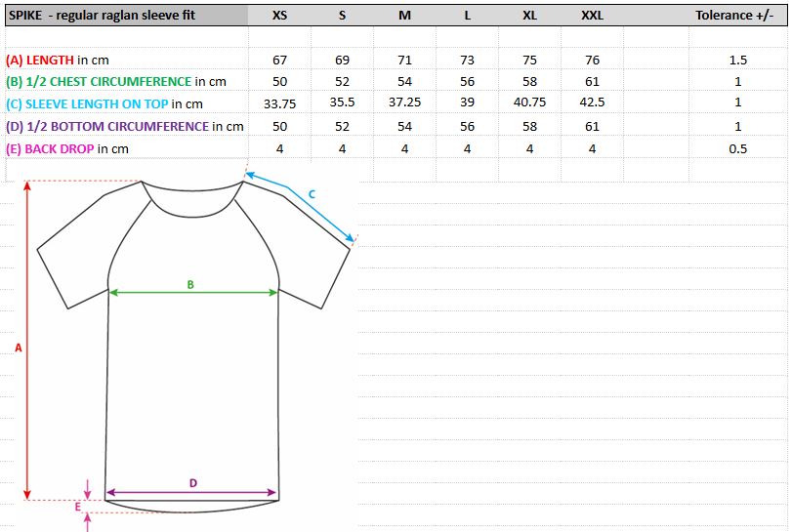This screenshot has width=792, height=532.
Task: Select the SPIKE regular raglan sleeve fit header cell
Action: (x=127, y=16)
